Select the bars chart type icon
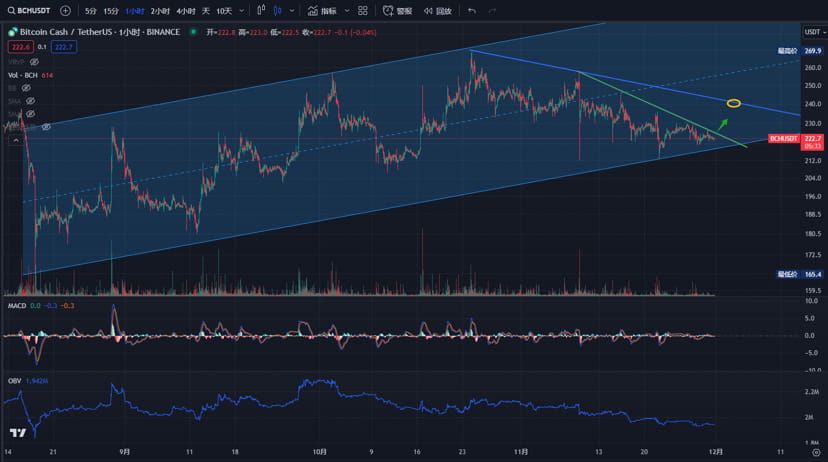828x462 pixels. coord(261,10)
